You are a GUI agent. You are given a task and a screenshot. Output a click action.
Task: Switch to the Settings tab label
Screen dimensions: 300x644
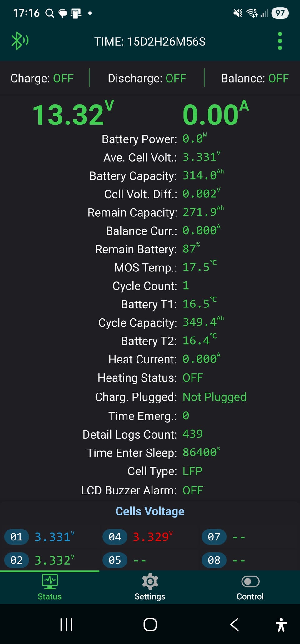pos(150,596)
